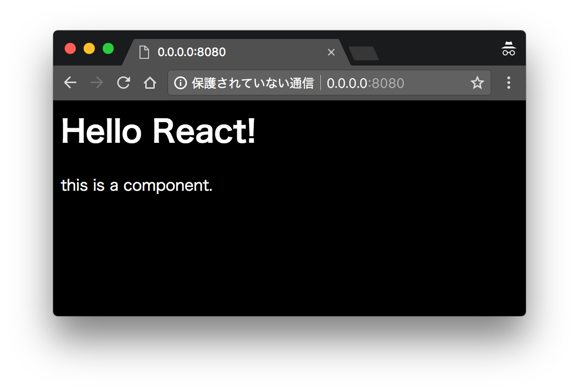Click the page favicon on the tab

point(144,52)
